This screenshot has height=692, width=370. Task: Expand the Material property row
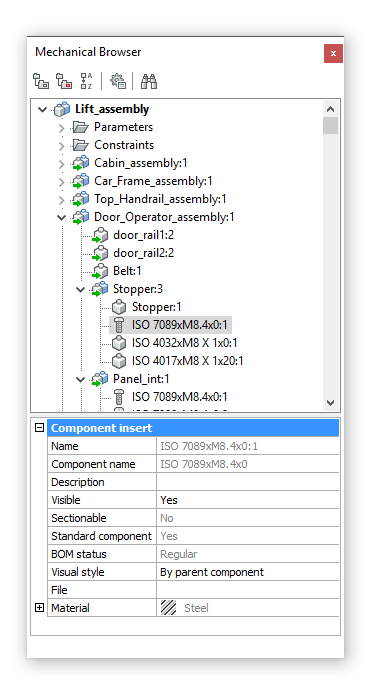pyautogui.click(x=40, y=608)
